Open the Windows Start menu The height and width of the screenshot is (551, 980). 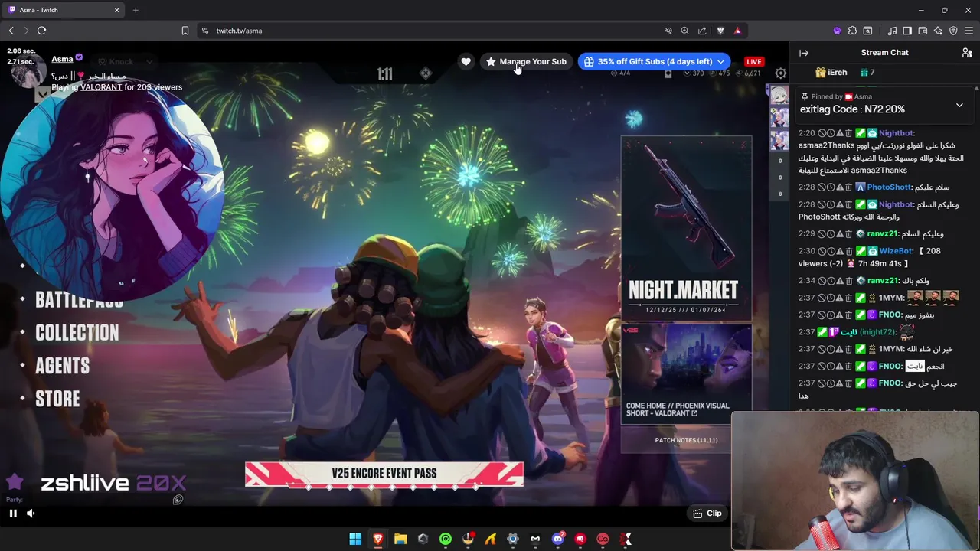click(x=355, y=540)
